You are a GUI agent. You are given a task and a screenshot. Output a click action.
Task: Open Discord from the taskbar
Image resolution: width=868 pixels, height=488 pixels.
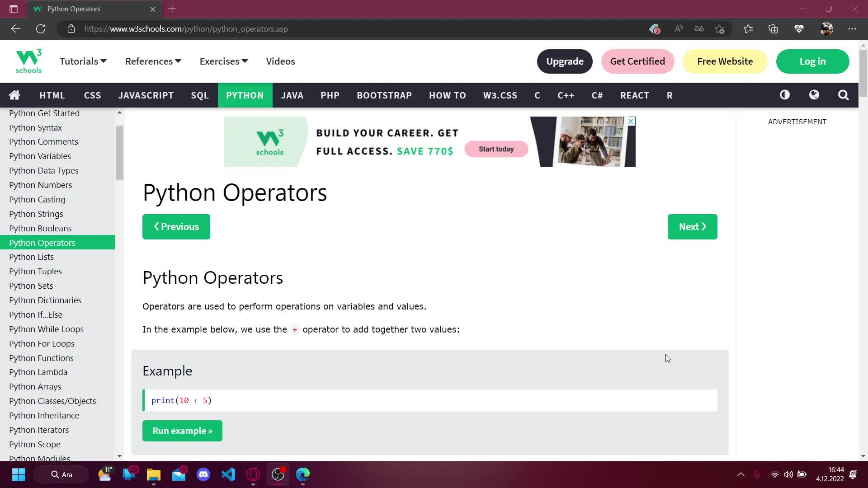(203, 474)
